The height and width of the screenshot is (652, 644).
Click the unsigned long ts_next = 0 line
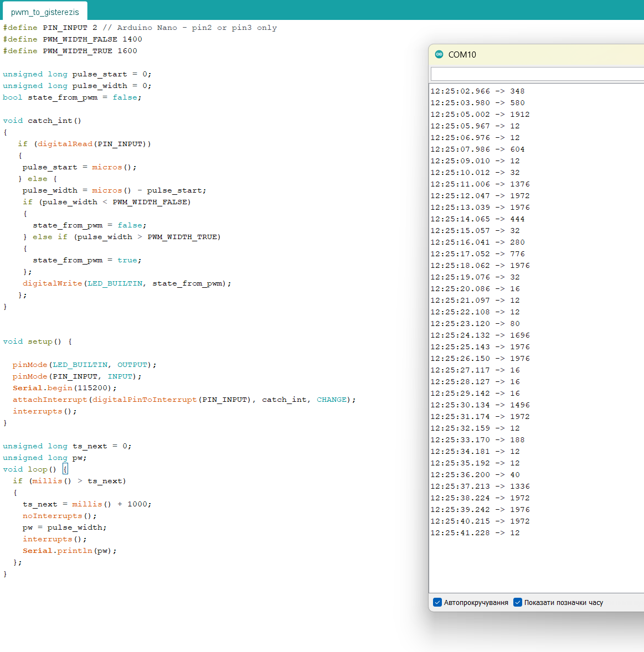(67, 447)
